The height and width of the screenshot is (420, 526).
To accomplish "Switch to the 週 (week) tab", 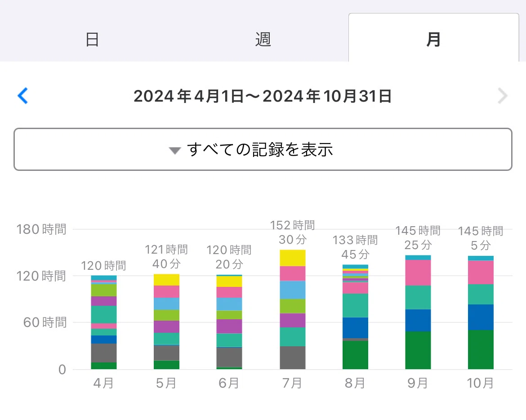I will click(263, 40).
